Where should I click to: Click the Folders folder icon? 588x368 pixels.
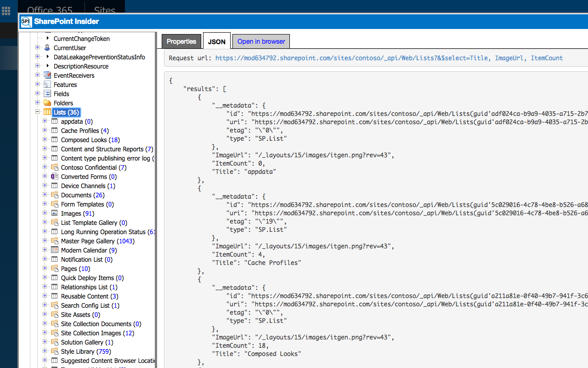47,103
